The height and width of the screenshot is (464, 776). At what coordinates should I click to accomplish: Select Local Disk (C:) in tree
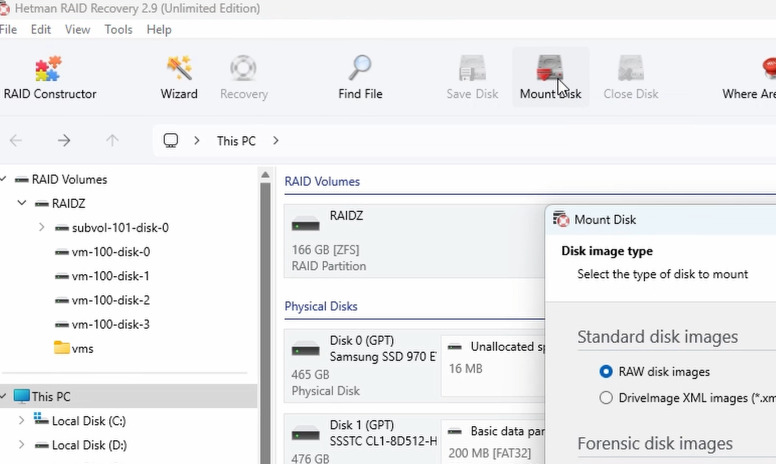click(x=89, y=421)
